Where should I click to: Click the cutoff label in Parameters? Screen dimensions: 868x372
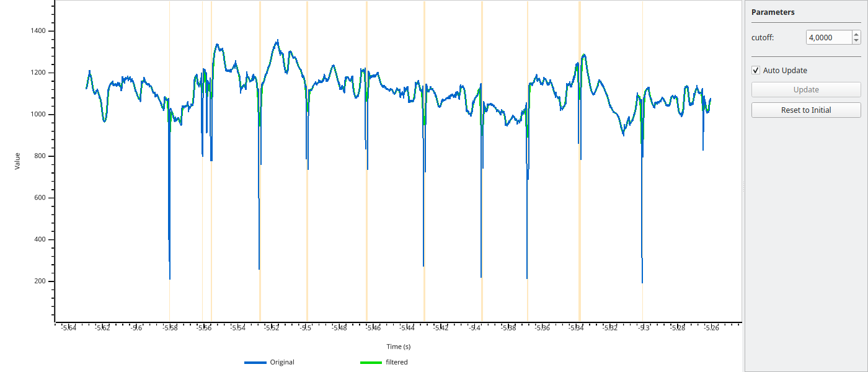click(763, 38)
